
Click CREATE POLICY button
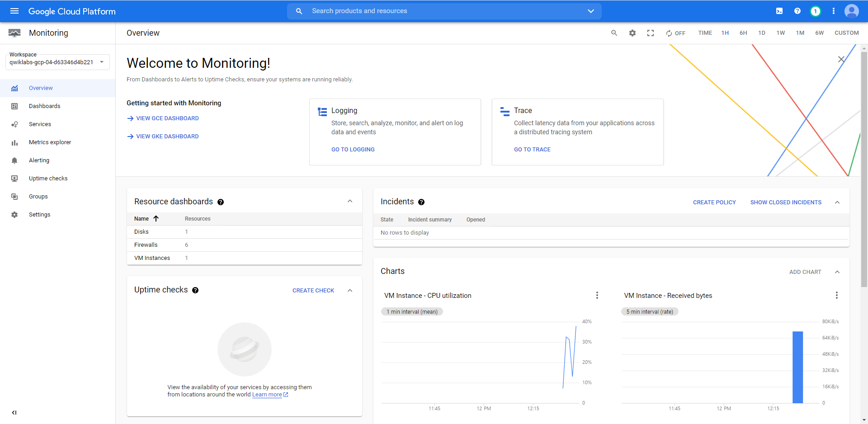pyautogui.click(x=714, y=203)
